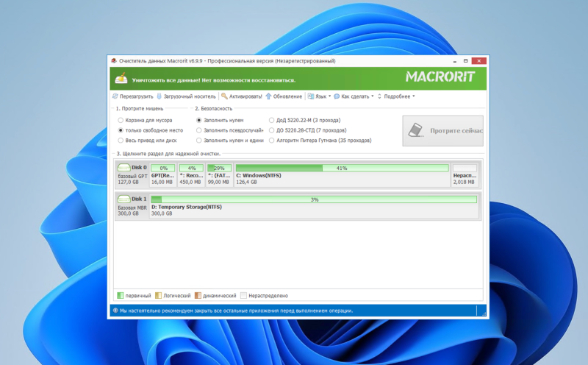Click the Disk 0 drive icon
The width and height of the screenshot is (588, 365).
[x=123, y=167]
